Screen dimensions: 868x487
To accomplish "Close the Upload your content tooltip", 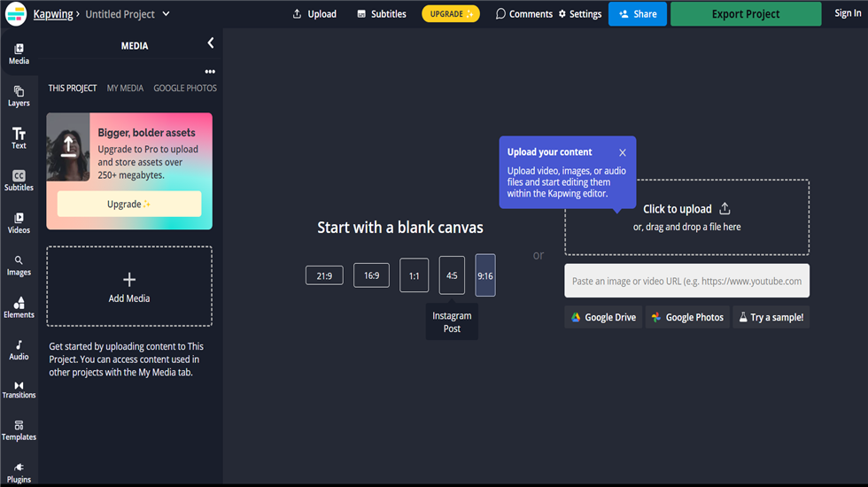I will [x=623, y=152].
